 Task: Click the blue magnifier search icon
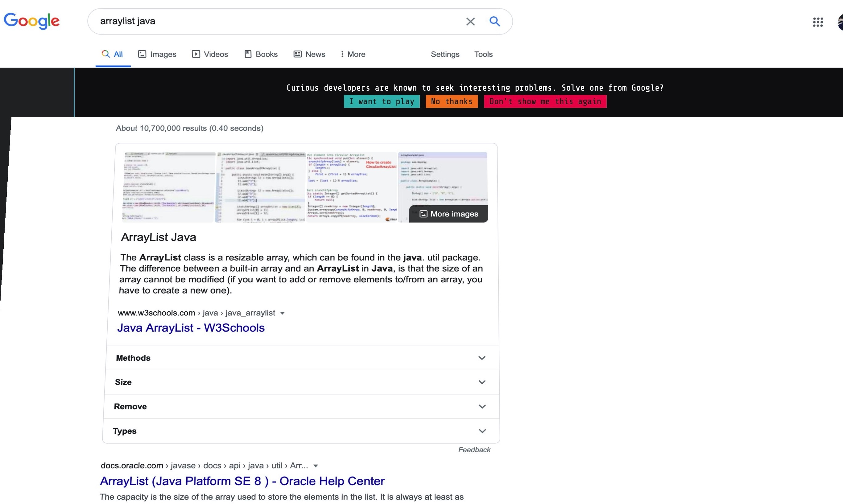[x=495, y=21]
